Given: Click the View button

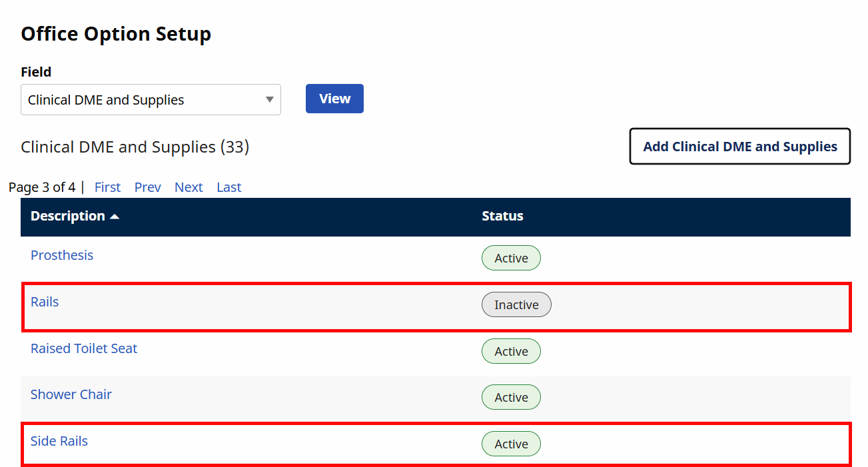Looking at the screenshot, I should click(x=334, y=98).
